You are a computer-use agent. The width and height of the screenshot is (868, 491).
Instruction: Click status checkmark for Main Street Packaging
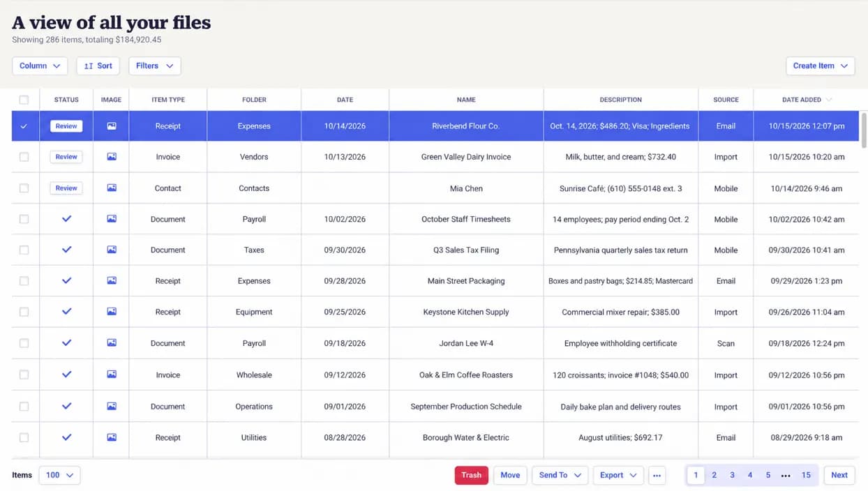pos(66,280)
